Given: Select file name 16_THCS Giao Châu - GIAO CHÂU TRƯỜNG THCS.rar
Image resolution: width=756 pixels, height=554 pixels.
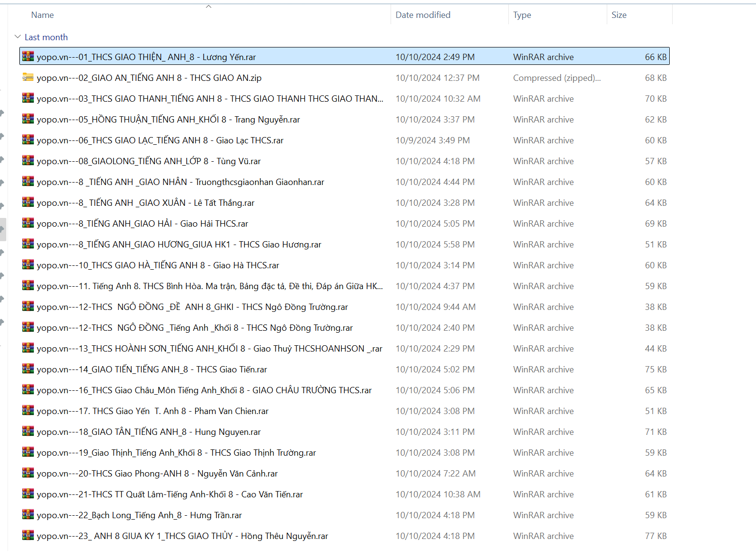Looking at the screenshot, I should click(x=205, y=390).
